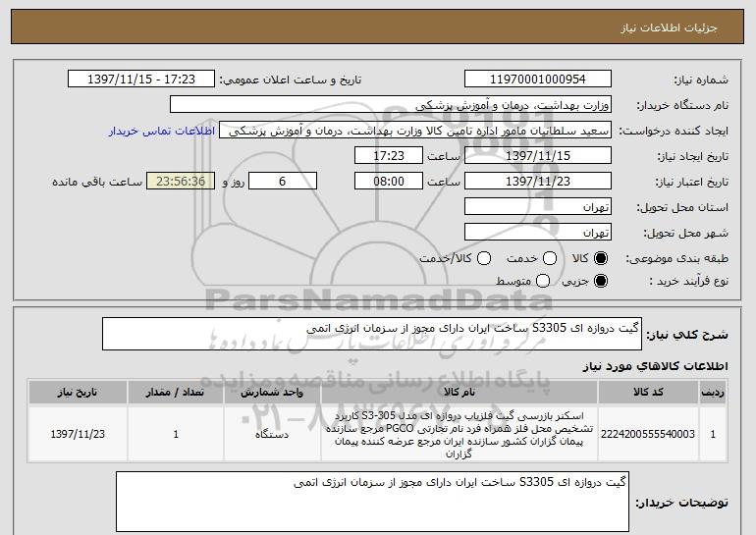The image size is (756, 535).
Task: Click the شرح کلی نیاز text area
Action: tap(372, 334)
